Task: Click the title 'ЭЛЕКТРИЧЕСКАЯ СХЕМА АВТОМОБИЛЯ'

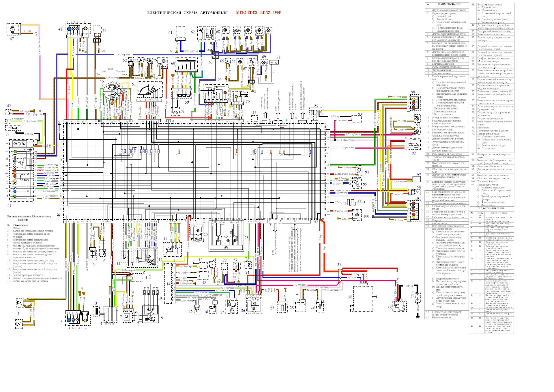Action: pyautogui.click(x=187, y=13)
